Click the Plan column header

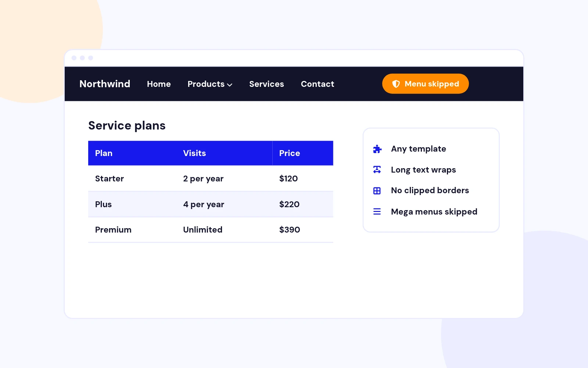click(132, 153)
